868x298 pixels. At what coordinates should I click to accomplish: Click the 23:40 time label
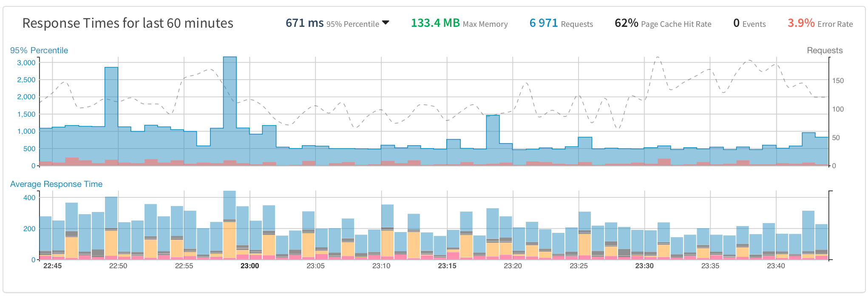[776, 266]
